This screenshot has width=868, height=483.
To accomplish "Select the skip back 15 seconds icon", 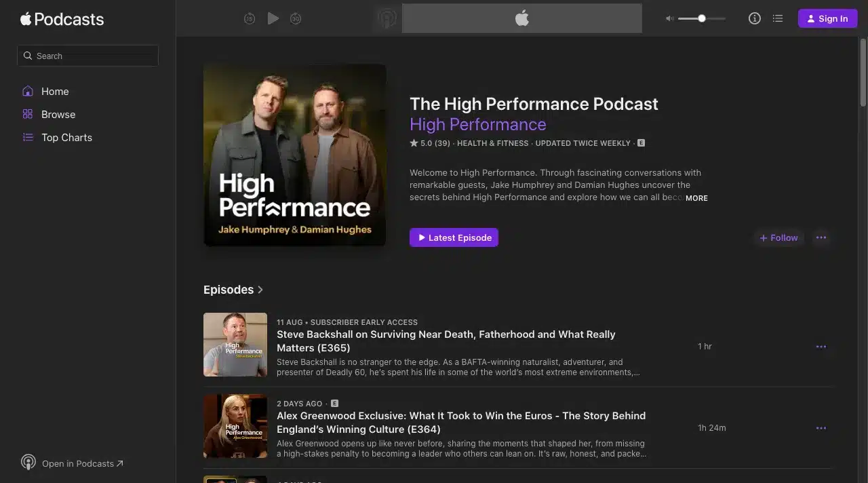I will [250, 18].
